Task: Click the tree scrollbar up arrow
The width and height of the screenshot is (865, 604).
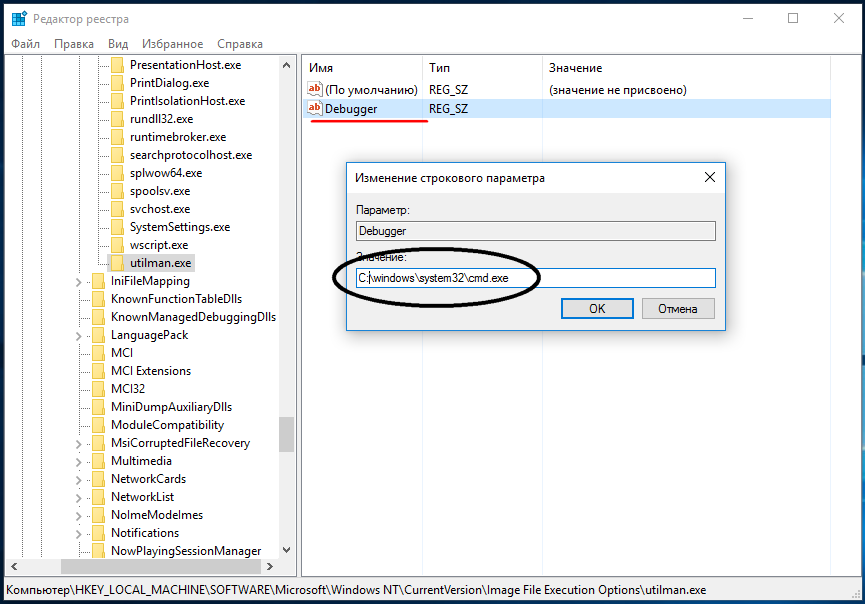Action: tap(286, 65)
